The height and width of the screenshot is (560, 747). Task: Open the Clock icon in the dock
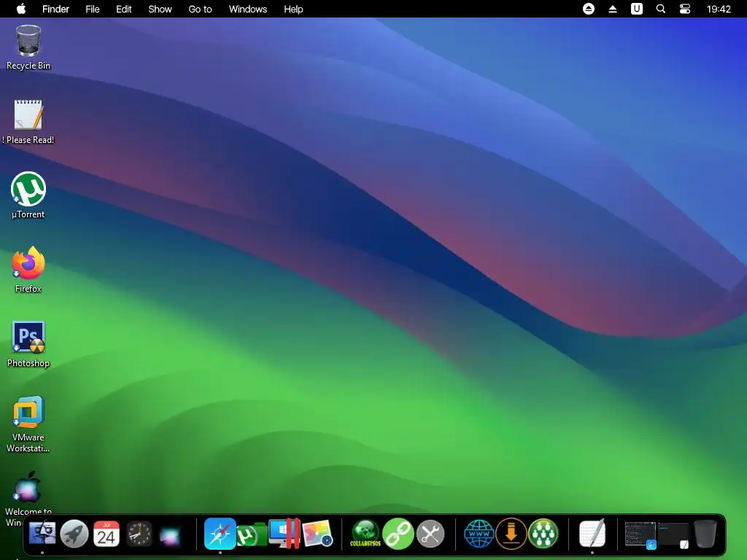(x=139, y=534)
